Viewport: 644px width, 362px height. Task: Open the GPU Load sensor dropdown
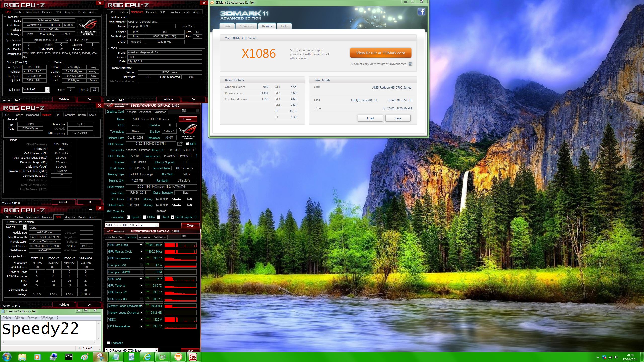point(141,279)
